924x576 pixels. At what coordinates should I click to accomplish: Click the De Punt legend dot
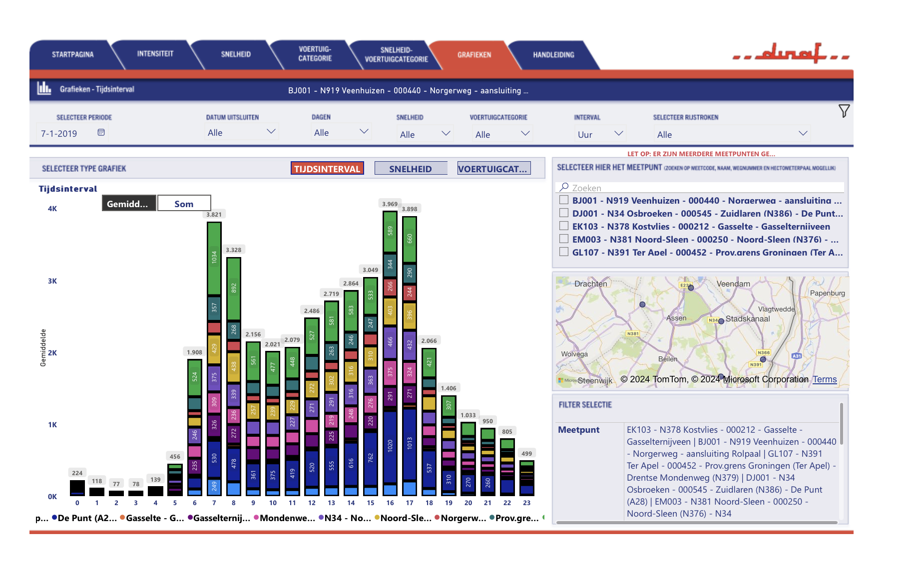(54, 518)
